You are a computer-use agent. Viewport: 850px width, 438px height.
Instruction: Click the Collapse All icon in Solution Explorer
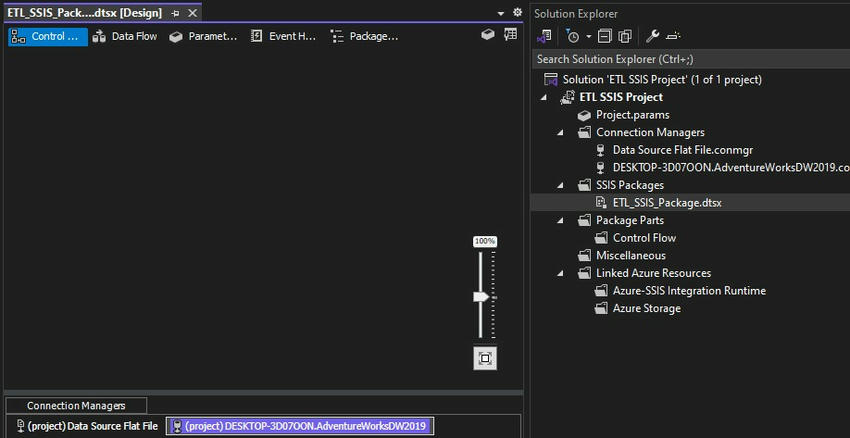(x=604, y=36)
